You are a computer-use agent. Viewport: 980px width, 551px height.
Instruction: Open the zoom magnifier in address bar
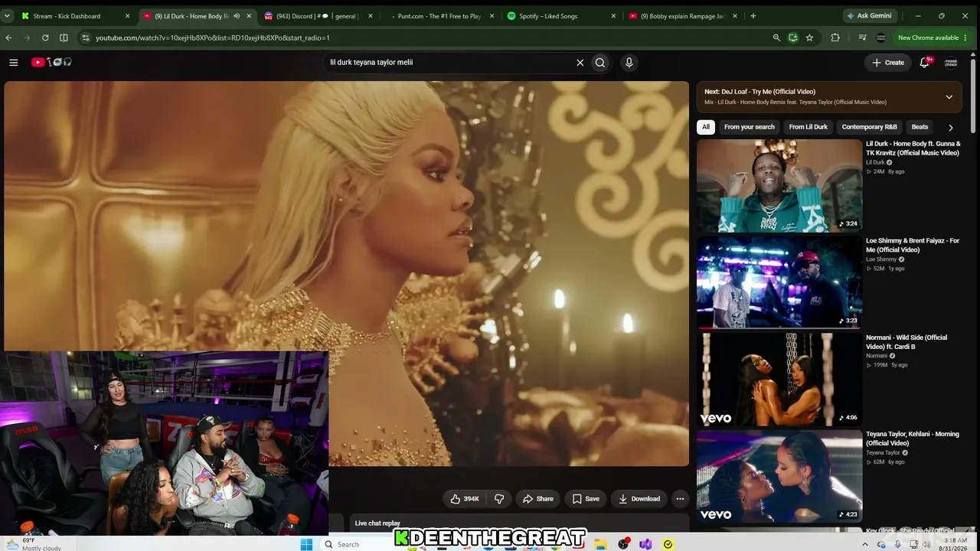pyautogui.click(x=776, y=37)
